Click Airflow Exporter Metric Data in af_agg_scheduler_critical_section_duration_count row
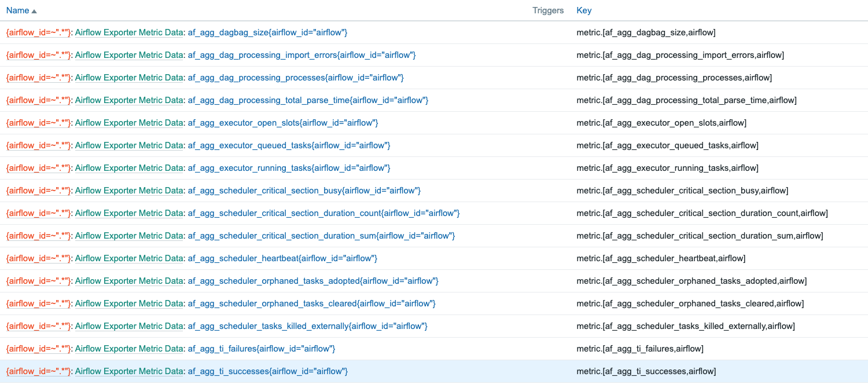The image size is (868, 384). (x=129, y=213)
